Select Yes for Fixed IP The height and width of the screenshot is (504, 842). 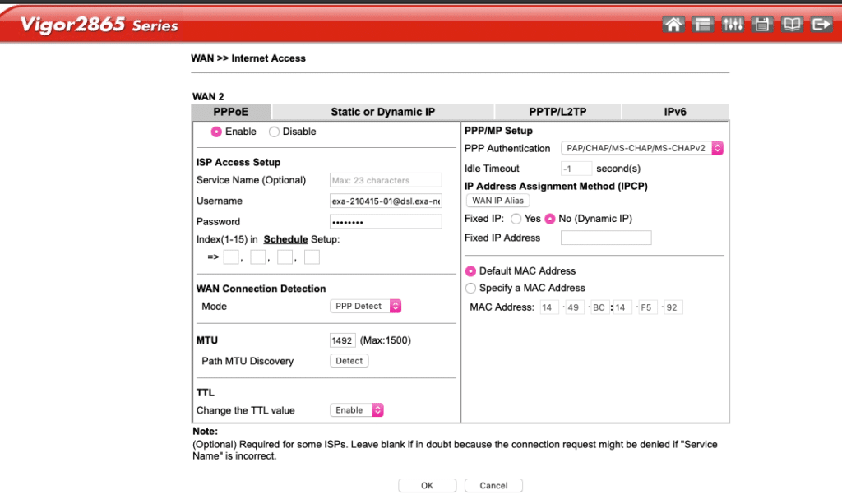518,219
